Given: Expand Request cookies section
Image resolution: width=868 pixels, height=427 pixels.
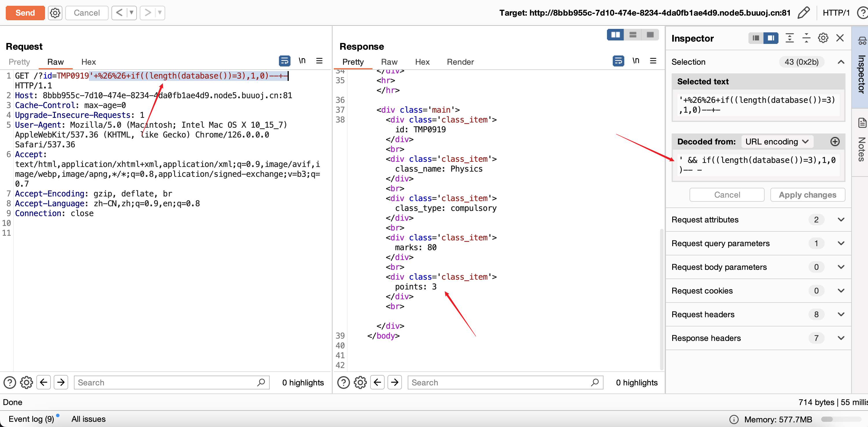Looking at the screenshot, I should (x=758, y=291).
